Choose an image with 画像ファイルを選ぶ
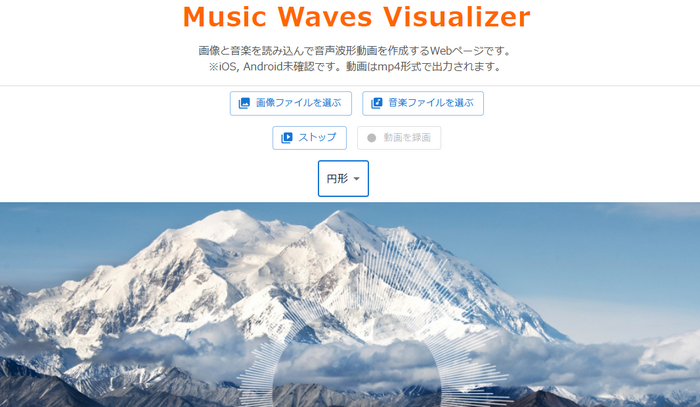The image size is (700, 407). click(291, 104)
